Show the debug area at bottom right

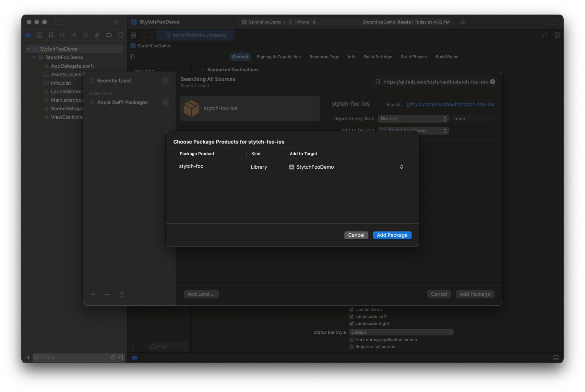[x=556, y=358]
